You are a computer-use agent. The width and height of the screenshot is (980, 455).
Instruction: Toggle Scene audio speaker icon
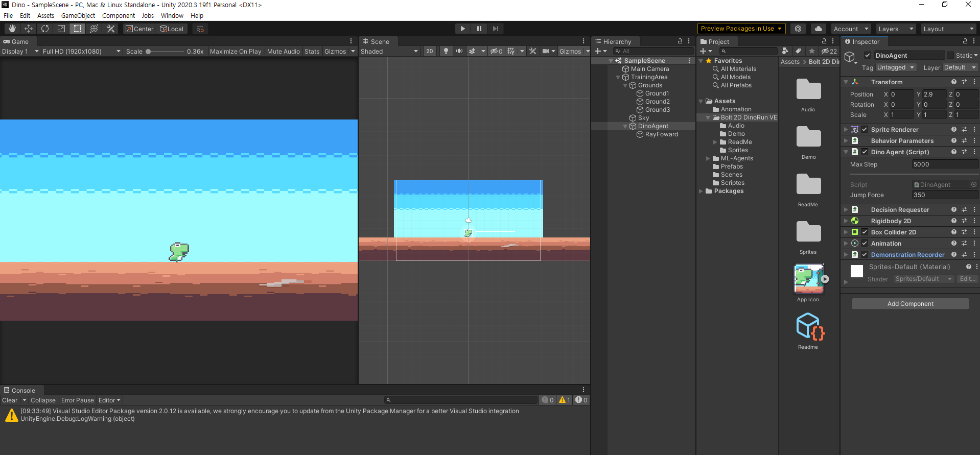pyautogui.click(x=459, y=51)
